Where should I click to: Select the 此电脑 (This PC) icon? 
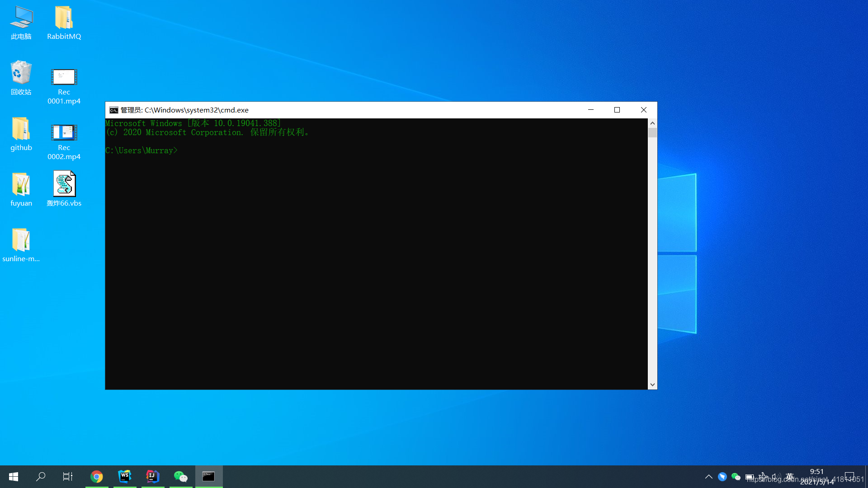tap(21, 18)
